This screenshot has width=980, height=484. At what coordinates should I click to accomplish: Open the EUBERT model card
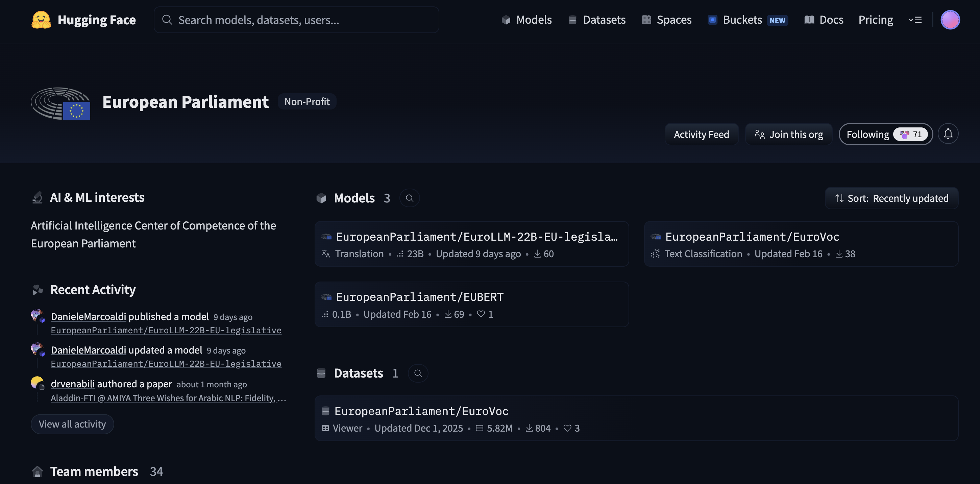coord(471,305)
